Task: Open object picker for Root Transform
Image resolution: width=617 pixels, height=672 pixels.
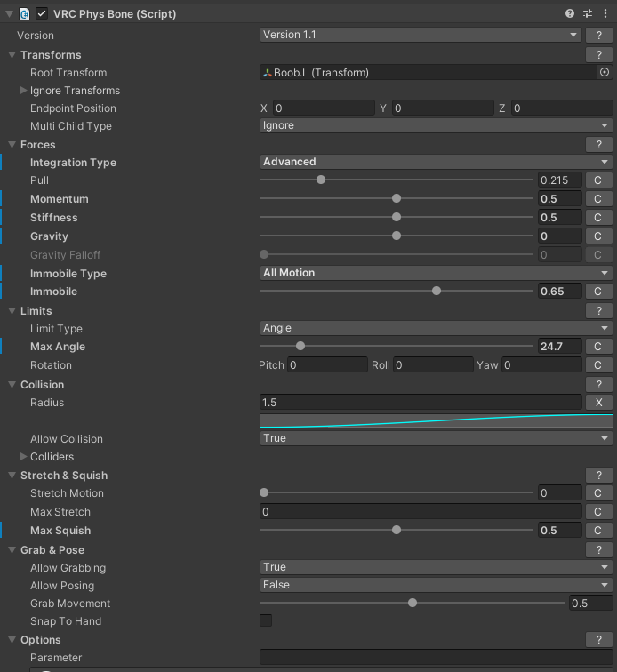Action: [x=605, y=72]
